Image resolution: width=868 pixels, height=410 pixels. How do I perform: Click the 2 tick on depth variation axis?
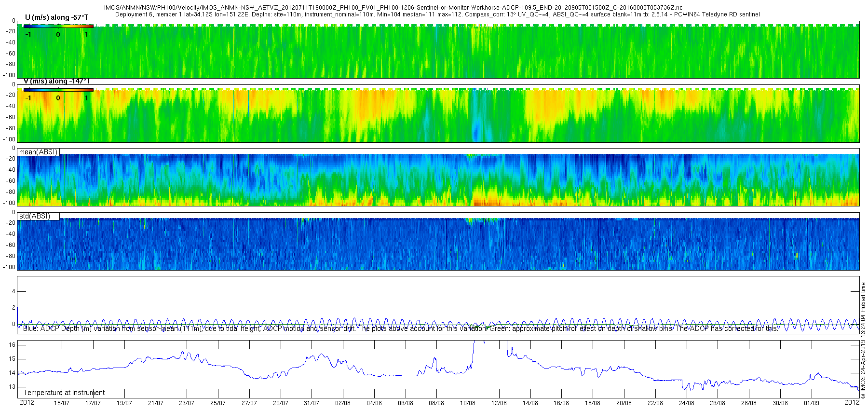[x=14, y=308]
